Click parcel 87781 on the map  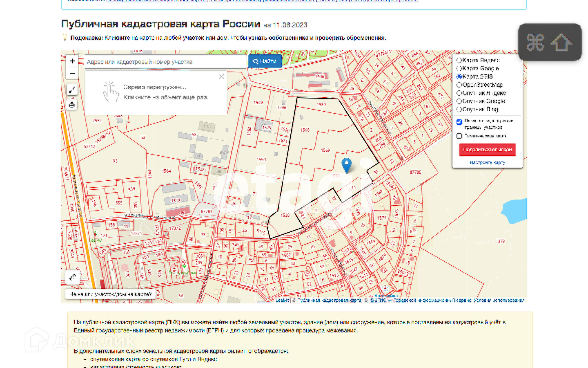click(x=207, y=211)
